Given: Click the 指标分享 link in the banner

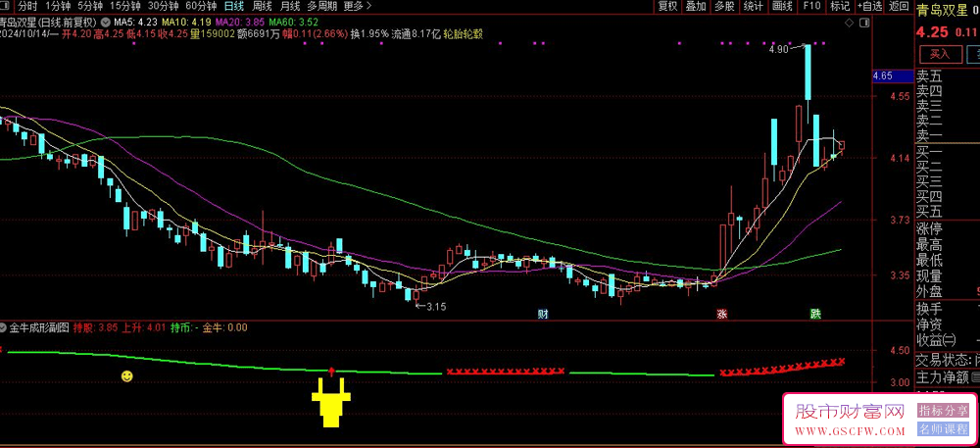Looking at the screenshot, I should tap(942, 411).
